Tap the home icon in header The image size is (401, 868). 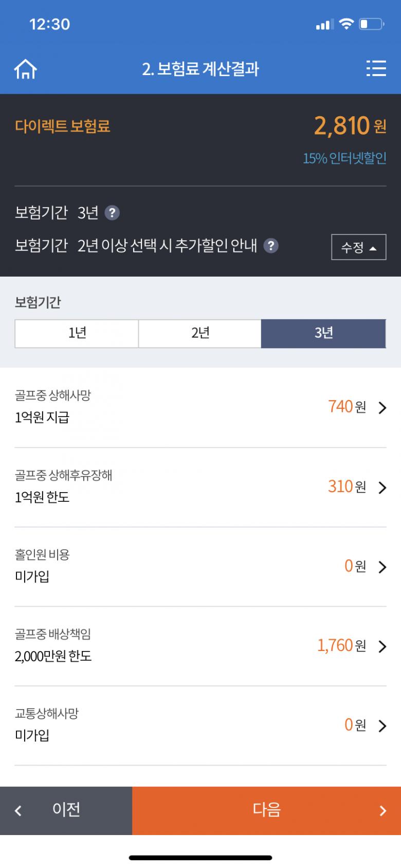pyautogui.click(x=26, y=69)
